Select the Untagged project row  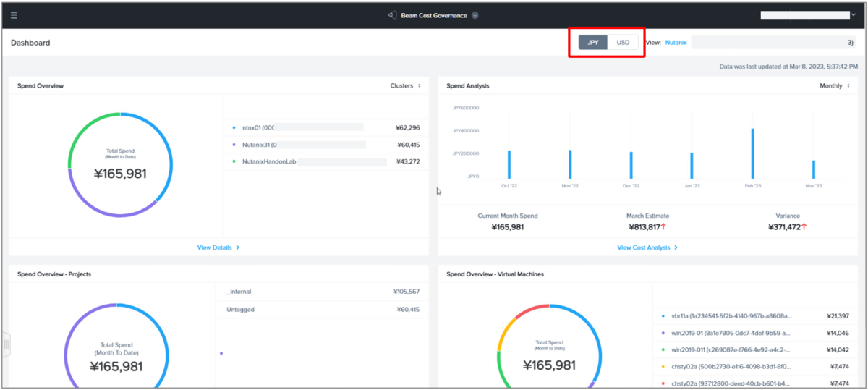click(x=321, y=310)
